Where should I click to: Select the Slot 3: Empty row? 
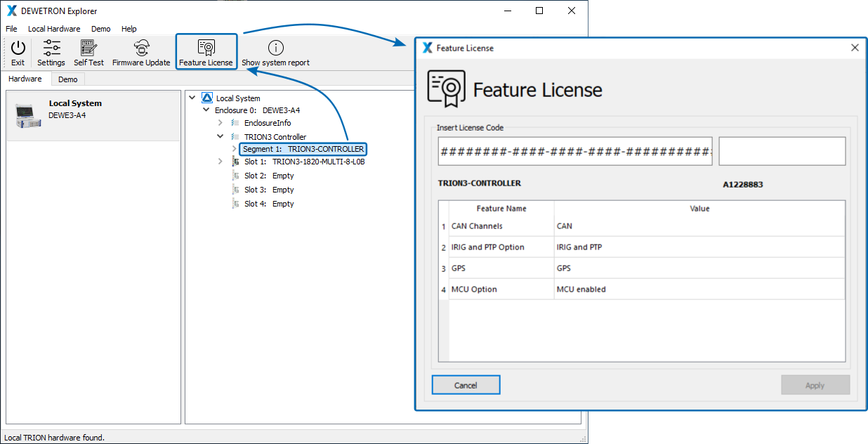(269, 190)
